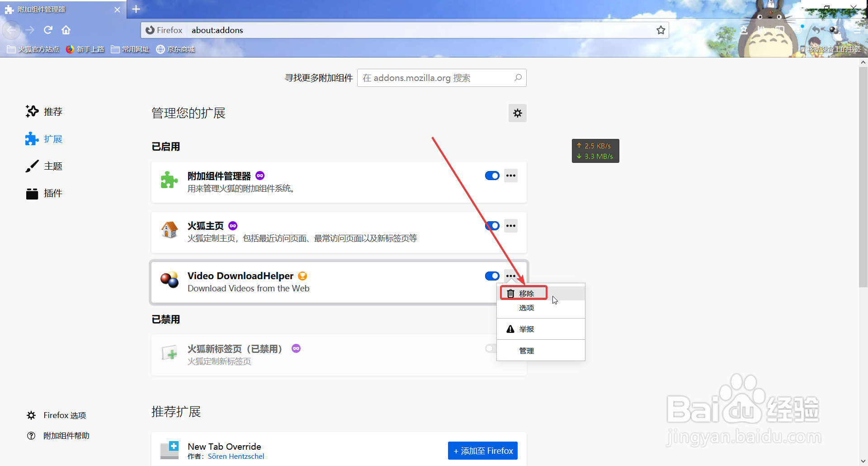Image resolution: width=868 pixels, height=466 pixels.
Task: Open the Sören Hentzschel author link
Action: 236,456
